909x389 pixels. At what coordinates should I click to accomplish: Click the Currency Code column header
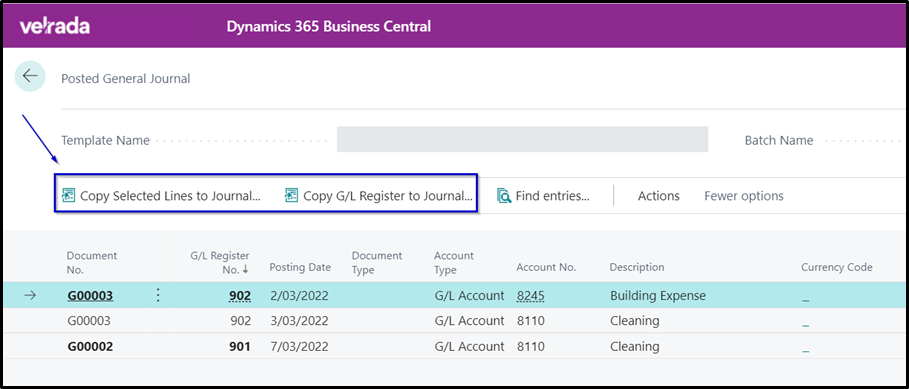point(837,267)
